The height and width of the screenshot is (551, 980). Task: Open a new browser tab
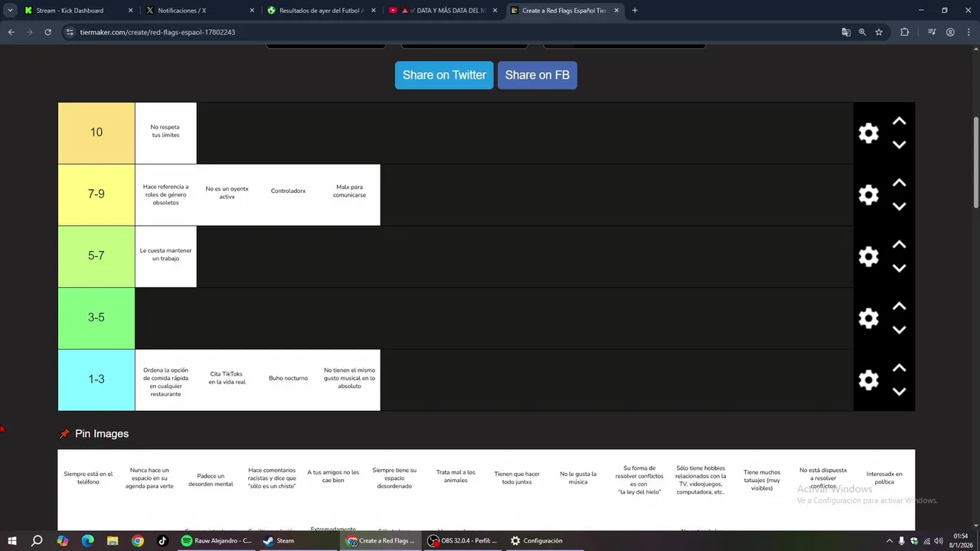(x=635, y=11)
